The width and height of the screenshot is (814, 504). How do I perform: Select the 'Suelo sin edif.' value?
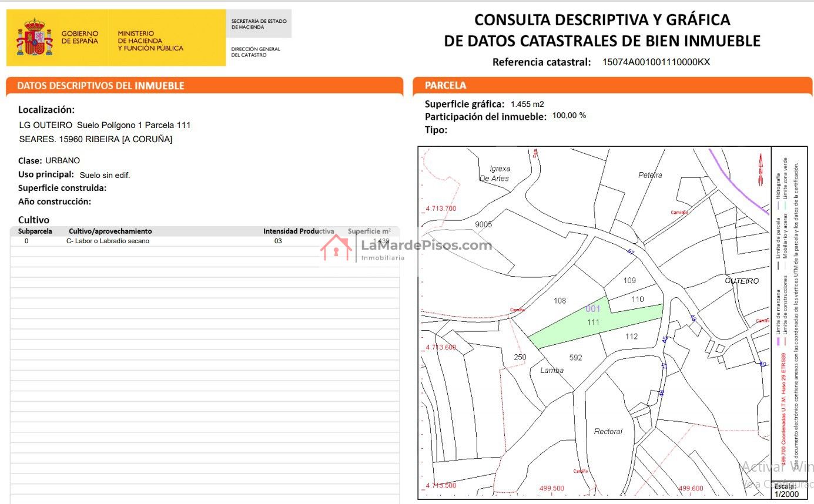pyautogui.click(x=105, y=175)
